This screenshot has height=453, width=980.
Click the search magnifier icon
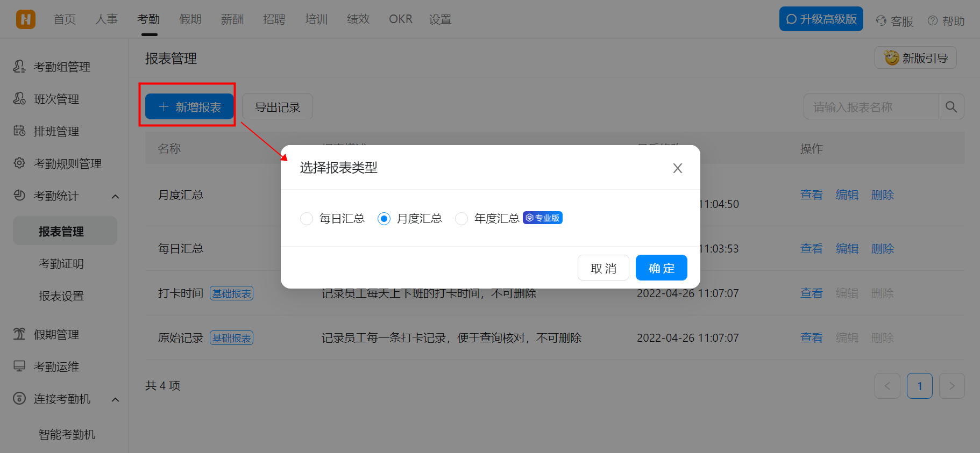[951, 107]
